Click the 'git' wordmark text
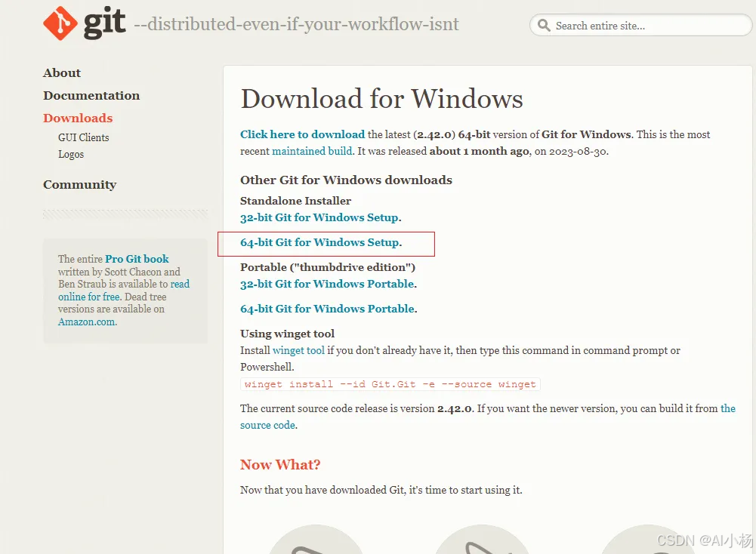The width and height of the screenshot is (756, 554). 104,22
